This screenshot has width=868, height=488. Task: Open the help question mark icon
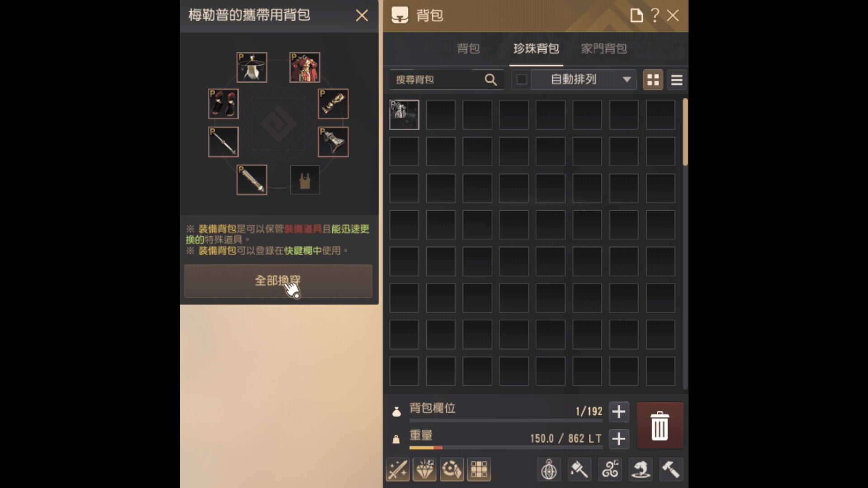tap(655, 15)
